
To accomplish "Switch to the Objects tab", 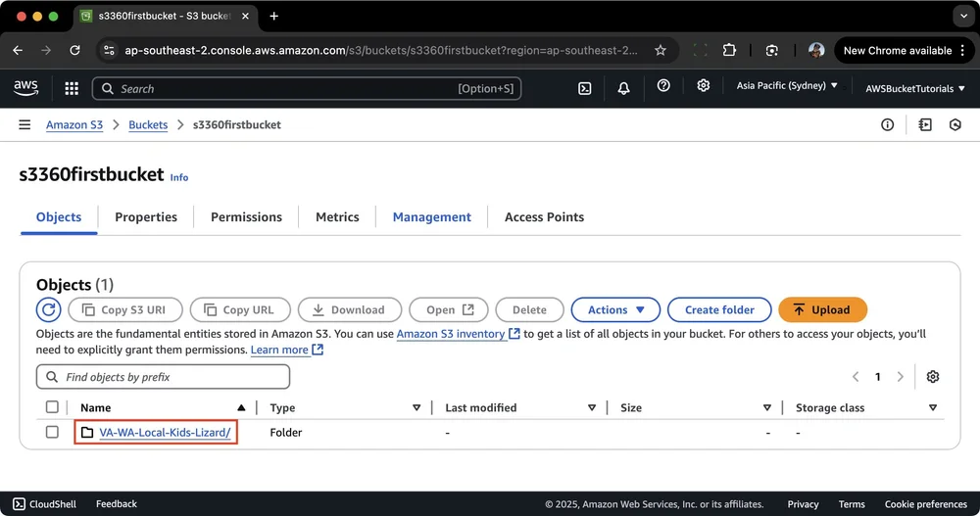I will coord(59,217).
